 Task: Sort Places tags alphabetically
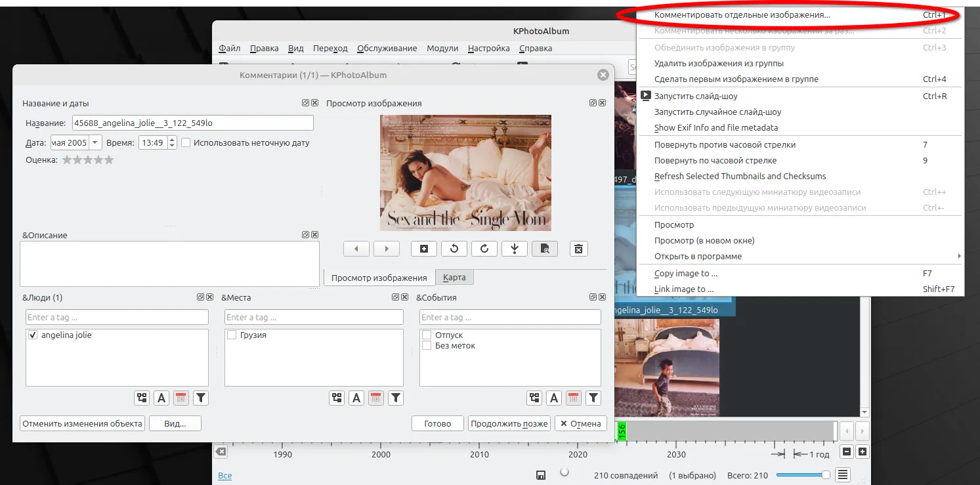(x=356, y=398)
